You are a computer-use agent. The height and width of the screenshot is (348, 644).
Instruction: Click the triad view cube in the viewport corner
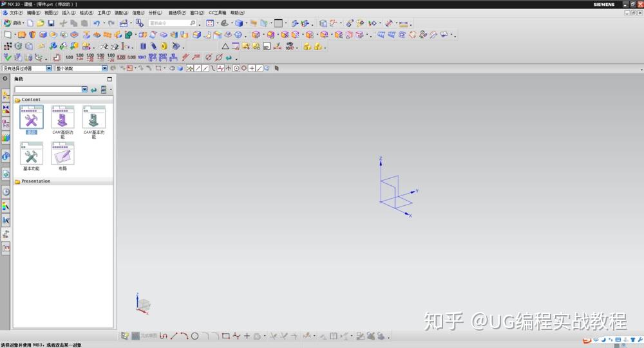[142, 304]
